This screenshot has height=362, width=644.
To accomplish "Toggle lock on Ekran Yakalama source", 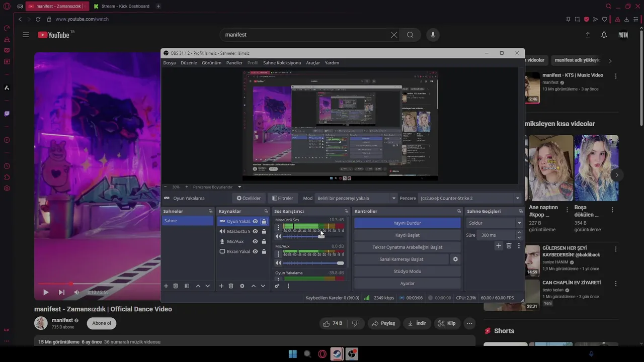I will [264, 251].
